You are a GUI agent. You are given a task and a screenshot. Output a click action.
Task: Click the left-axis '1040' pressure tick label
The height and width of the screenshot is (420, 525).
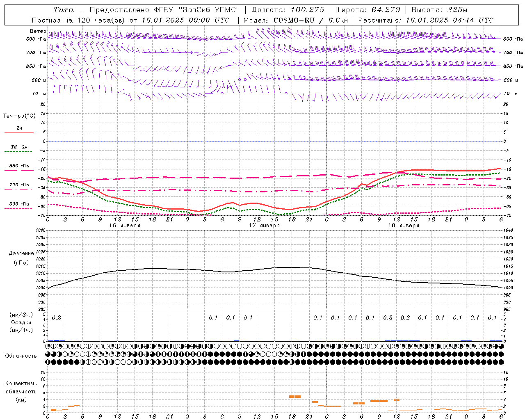click(x=41, y=231)
